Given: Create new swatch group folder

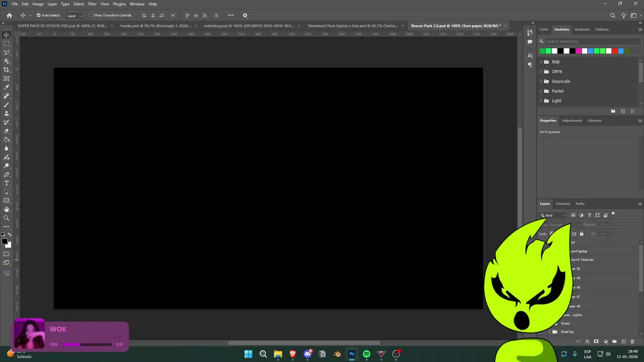Looking at the screenshot, I should point(613,111).
